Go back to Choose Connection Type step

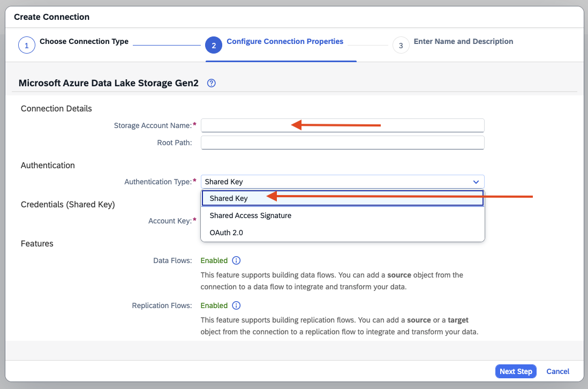click(84, 41)
